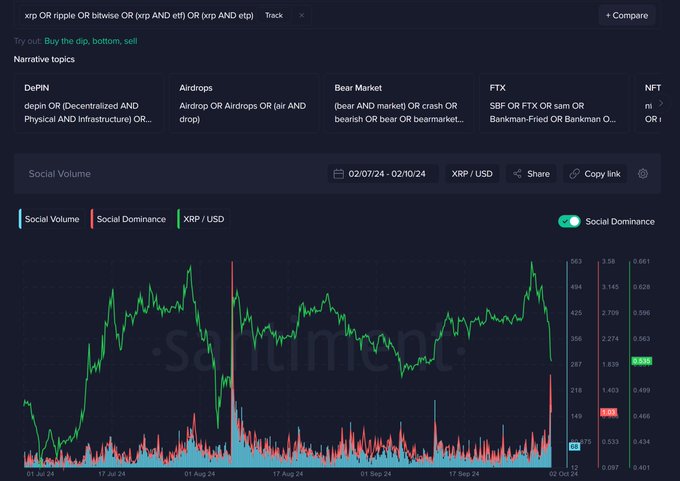Viewport: 680px width, 481px height.
Task: Click the Social Volume heading text
Action: 59,174
